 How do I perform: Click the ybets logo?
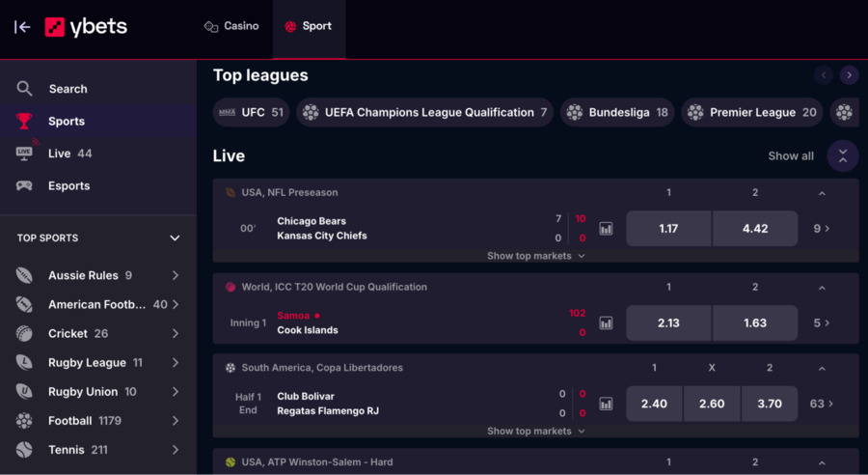[x=86, y=27]
